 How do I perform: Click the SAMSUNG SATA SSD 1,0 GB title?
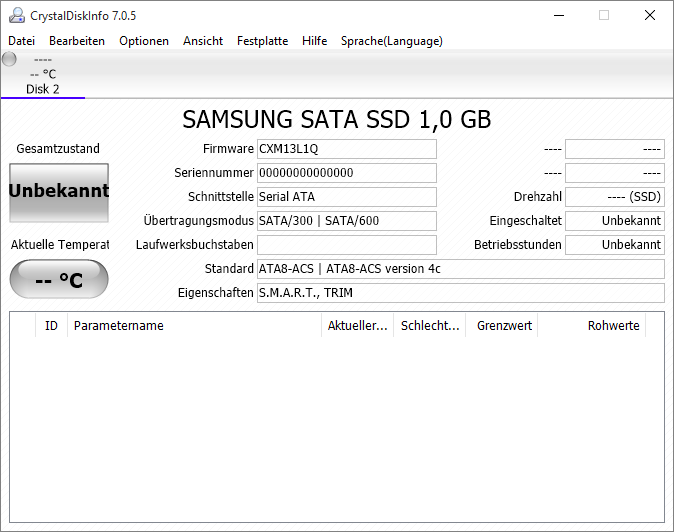click(x=337, y=119)
